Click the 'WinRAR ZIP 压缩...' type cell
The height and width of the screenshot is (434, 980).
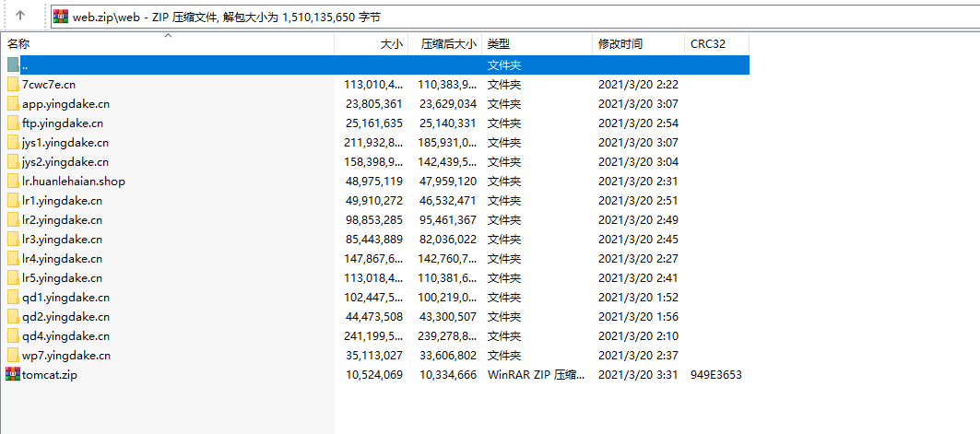click(x=537, y=375)
